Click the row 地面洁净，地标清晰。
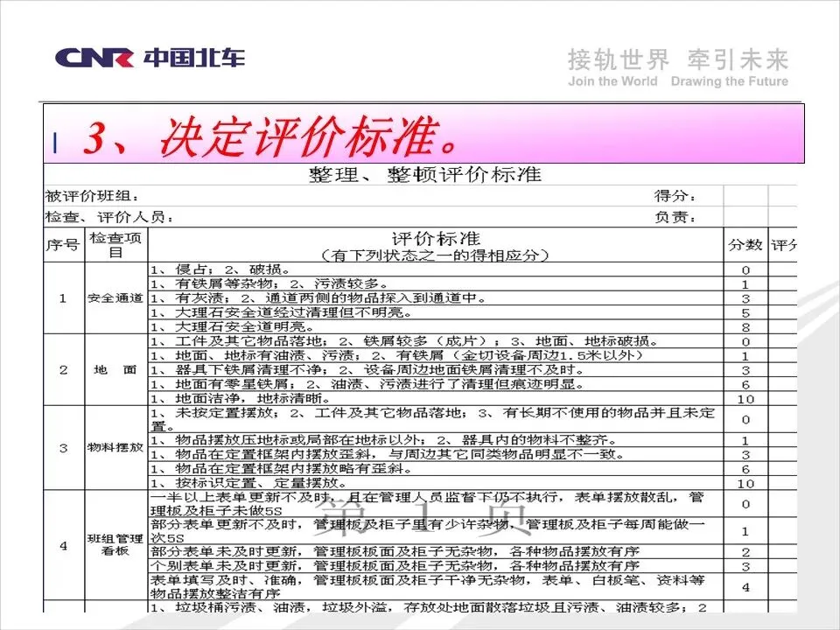The image size is (840, 630). [x=436, y=399]
